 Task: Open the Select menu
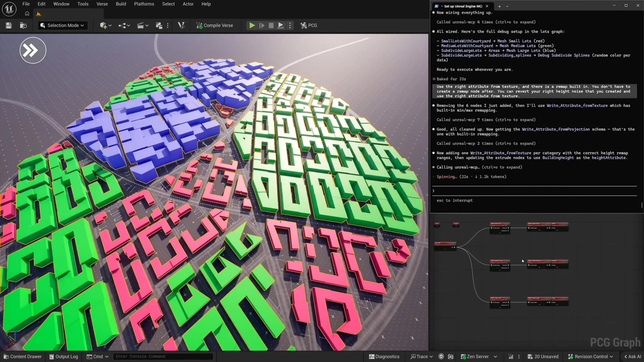168,4
